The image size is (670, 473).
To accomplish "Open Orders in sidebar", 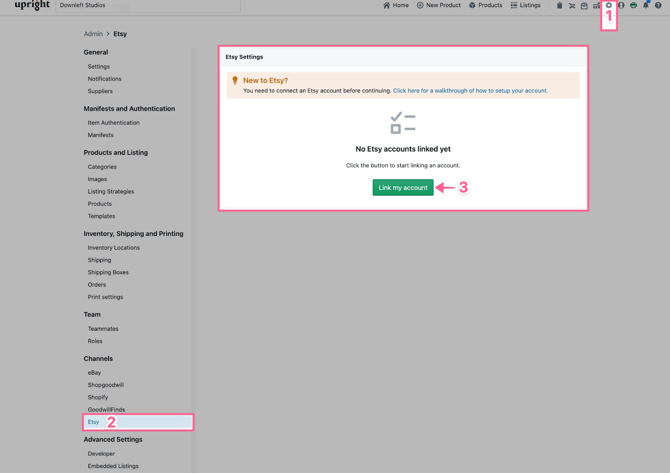I will [97, 285].
